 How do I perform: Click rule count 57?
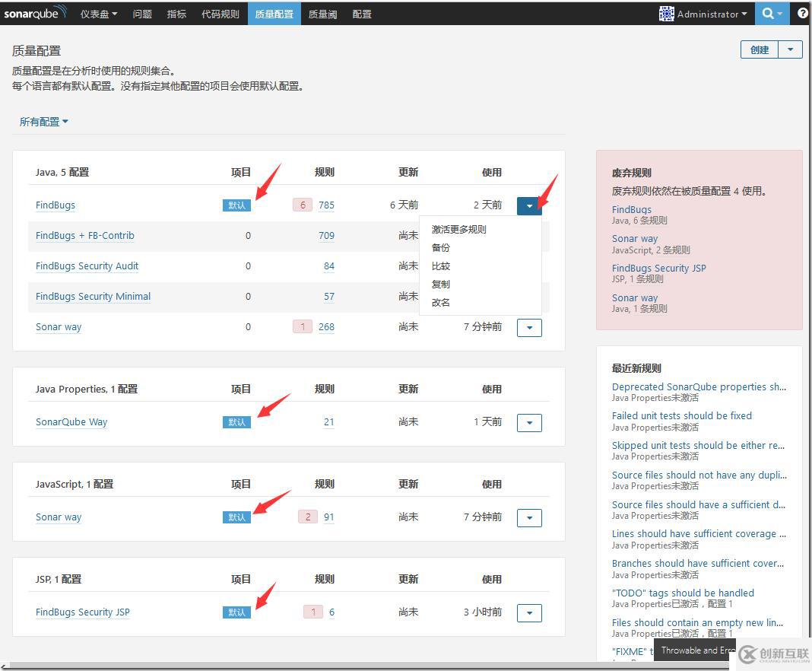coord(329,297)
